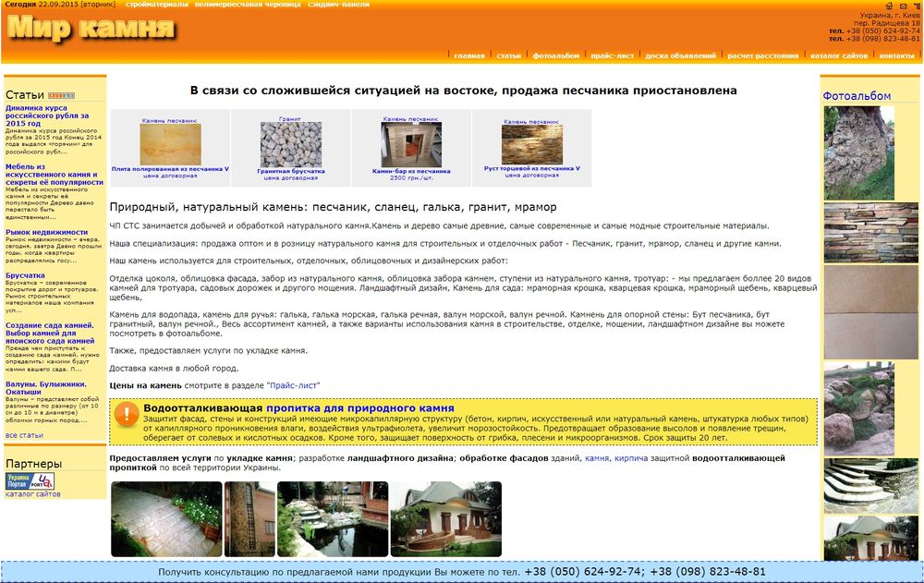
Task: Click the consultation phone bar at bottom
Action: (462, 572)
